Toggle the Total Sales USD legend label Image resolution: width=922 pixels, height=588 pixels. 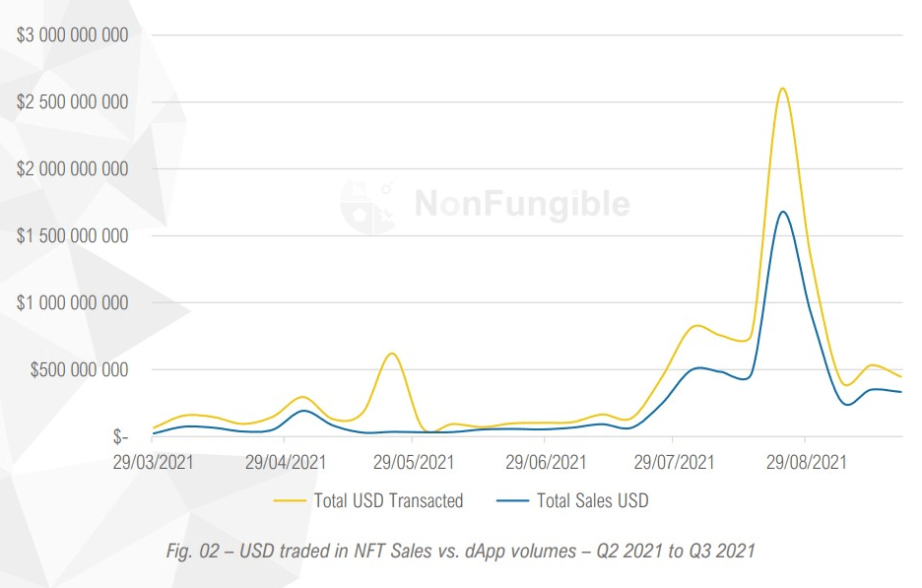click(x=592, y=500)
